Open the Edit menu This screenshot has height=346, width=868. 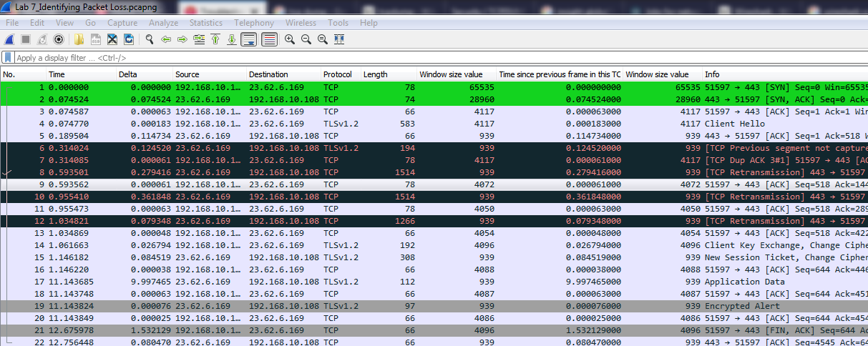tap(37, 23)
